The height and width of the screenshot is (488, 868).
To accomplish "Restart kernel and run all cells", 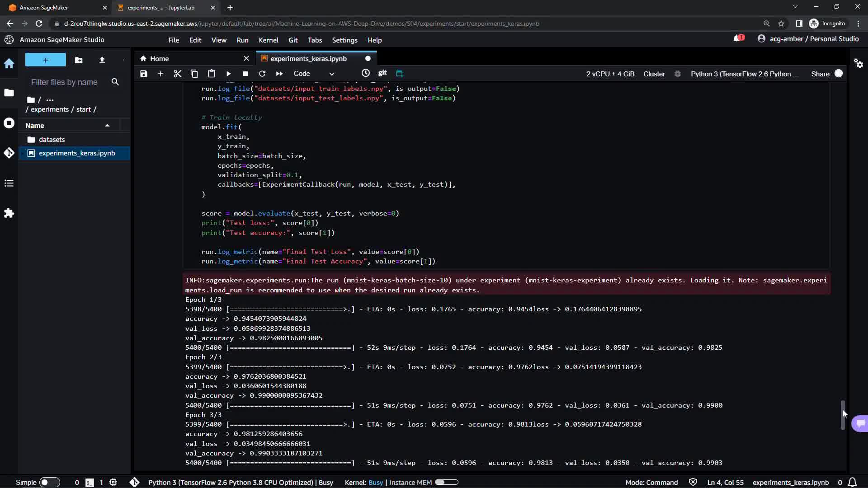I will click(279, 74).
